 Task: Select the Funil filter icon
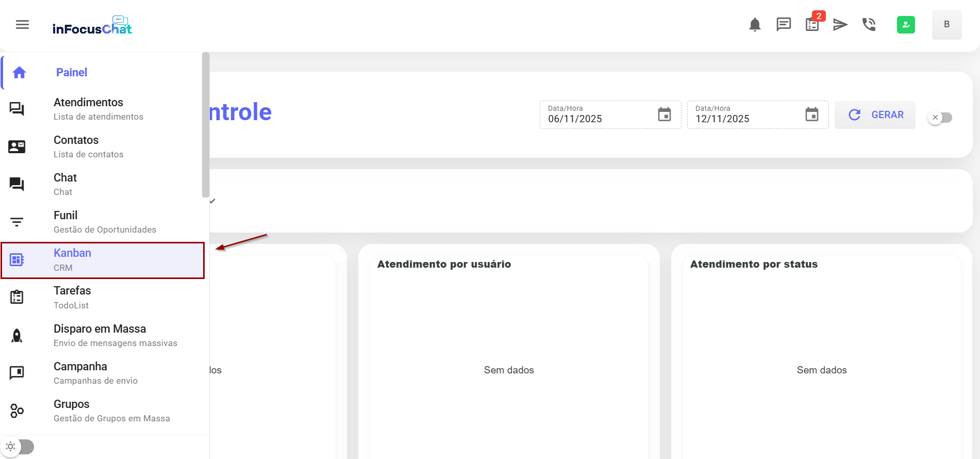point(16,222)
